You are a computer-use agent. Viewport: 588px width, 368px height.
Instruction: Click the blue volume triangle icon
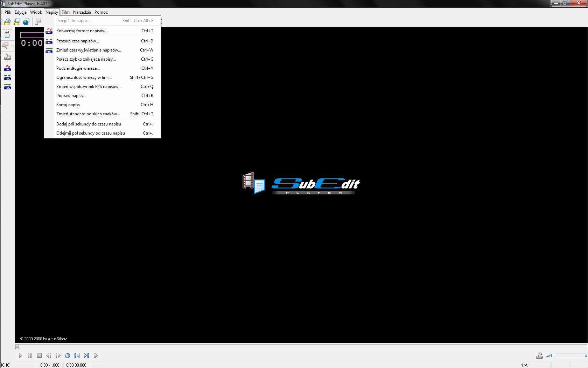(x=549, y=356)
